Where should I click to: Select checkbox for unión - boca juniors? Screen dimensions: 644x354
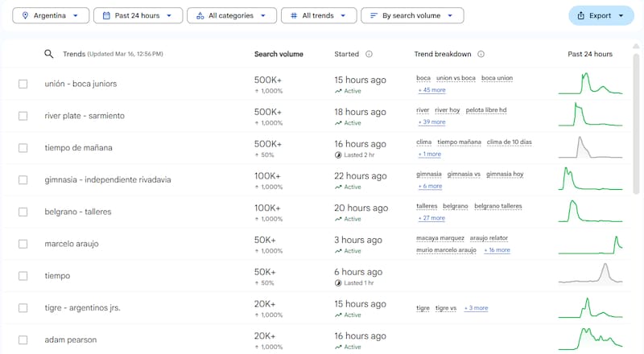(x=23, y=84)
